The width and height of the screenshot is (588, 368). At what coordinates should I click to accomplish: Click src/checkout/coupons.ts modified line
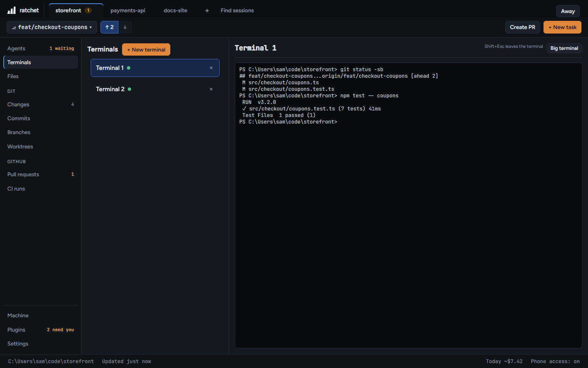(281, 83)
